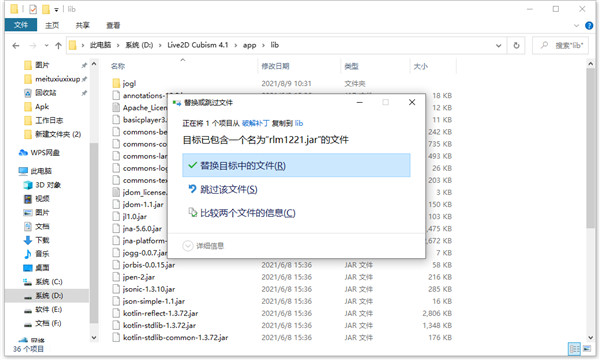
Task: Open WPS网盘 in the navigation pane
Action: [x=45, y=153]
